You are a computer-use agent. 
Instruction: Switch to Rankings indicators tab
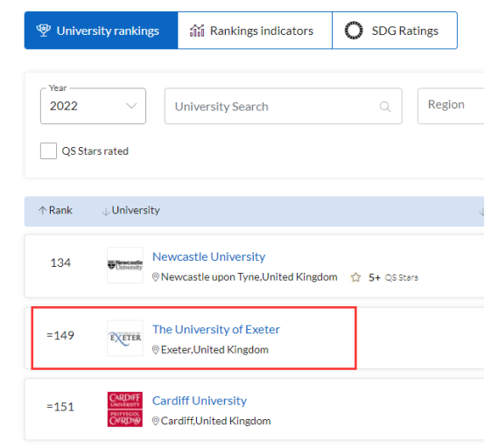pyautogui.click(x=255, y=31)
